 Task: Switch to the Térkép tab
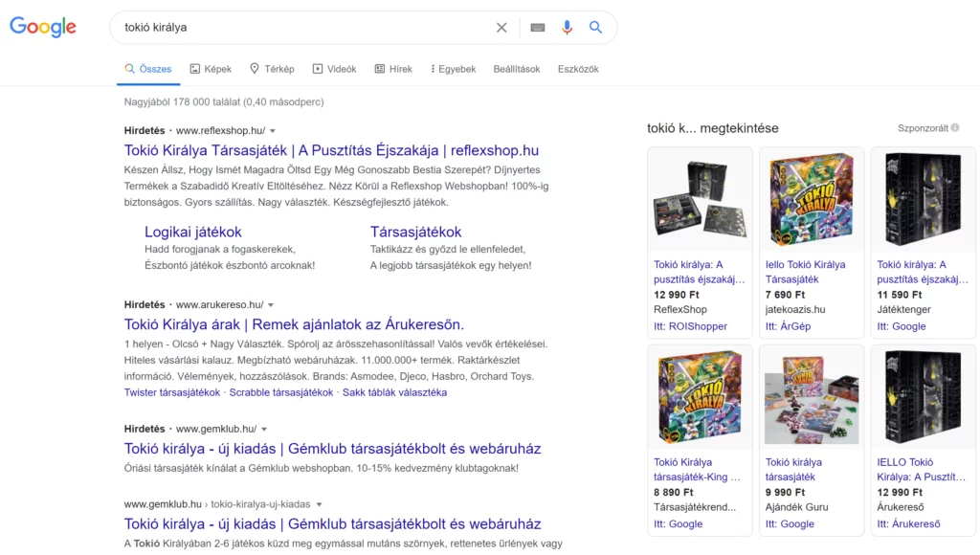[272, 69]
